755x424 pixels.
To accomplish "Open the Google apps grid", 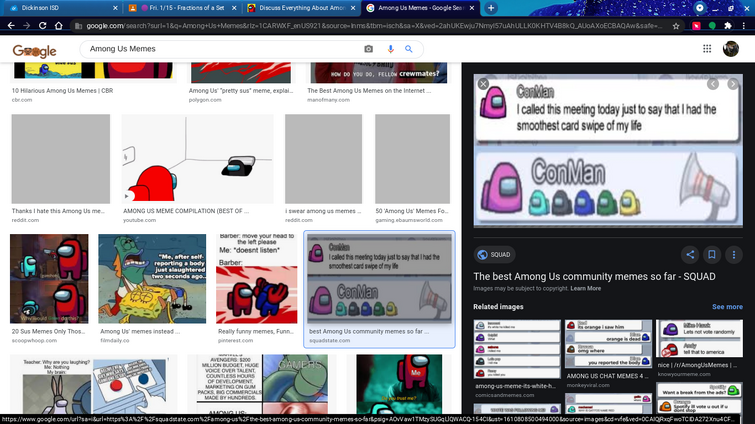I will coord(707,49).
